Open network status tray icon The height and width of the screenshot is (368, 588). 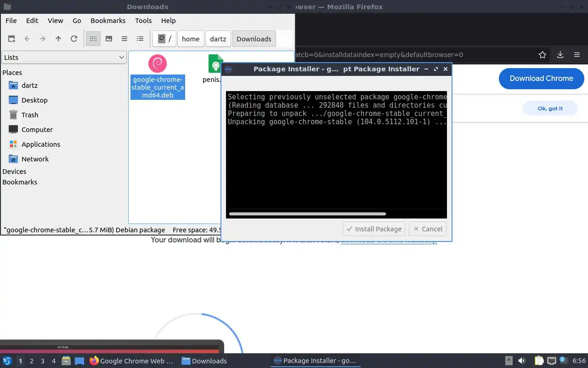(552, 361)
